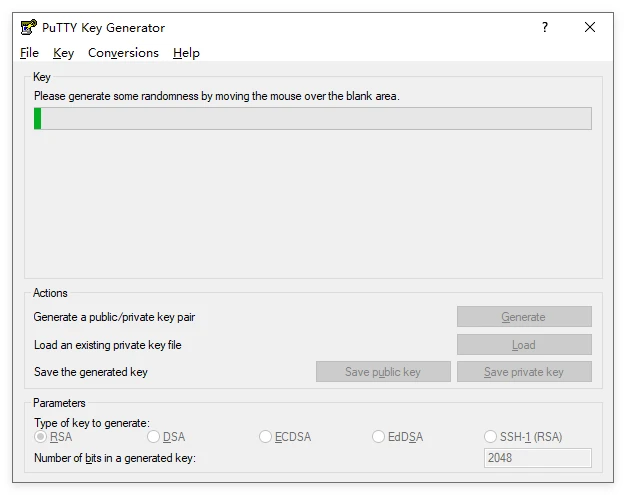
Task: Click the PuTTY Key Generator title bar icon
Action: (x=28, y=27)
